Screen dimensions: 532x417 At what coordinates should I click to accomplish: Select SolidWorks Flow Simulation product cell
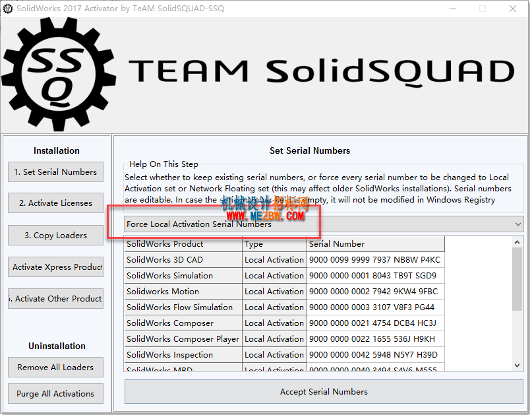(x=183, y=307)
